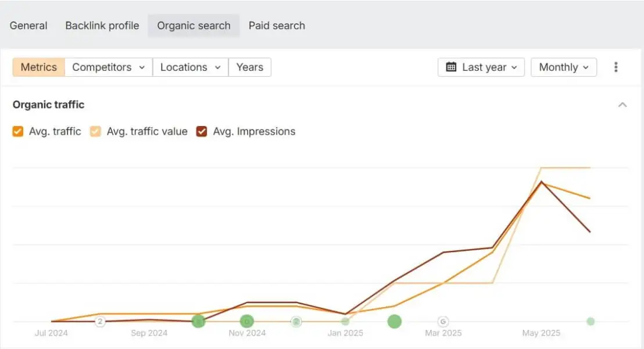Switch to the Backlink profile tab

(x=102, y=26)
